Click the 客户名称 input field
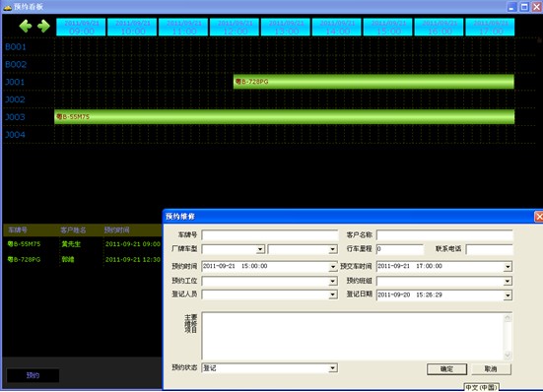 [444, 235]
